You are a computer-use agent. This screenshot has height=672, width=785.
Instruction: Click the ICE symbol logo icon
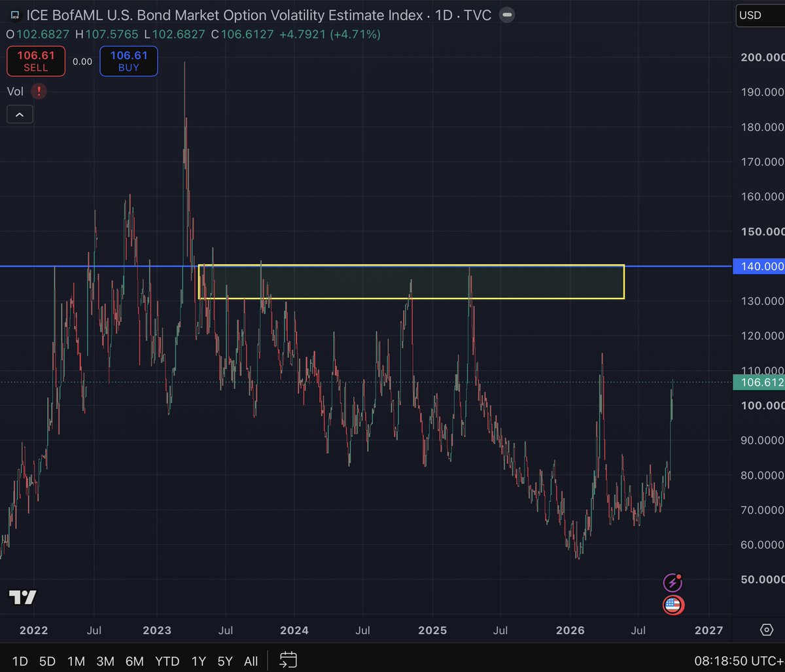[x=14, y=15]
